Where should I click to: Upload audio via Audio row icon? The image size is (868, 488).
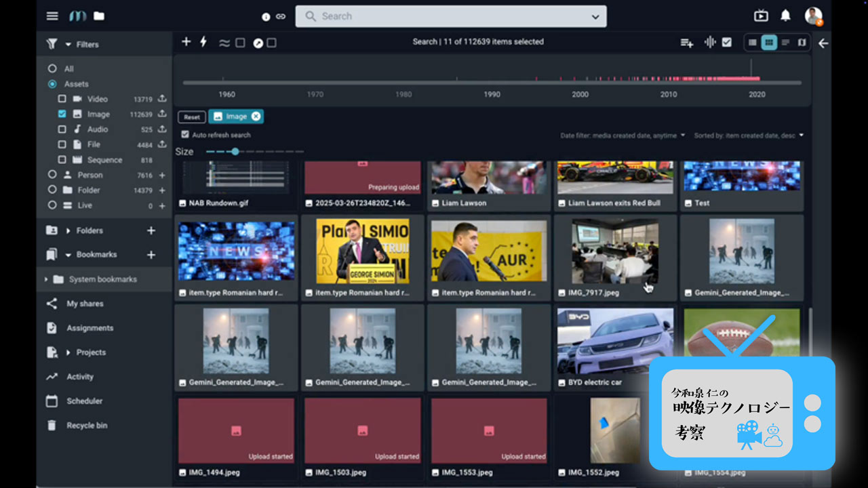click(162, 129)
